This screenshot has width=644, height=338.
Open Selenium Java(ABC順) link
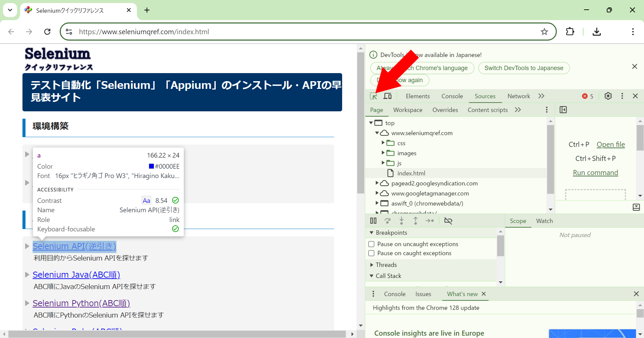pos(76,275)
